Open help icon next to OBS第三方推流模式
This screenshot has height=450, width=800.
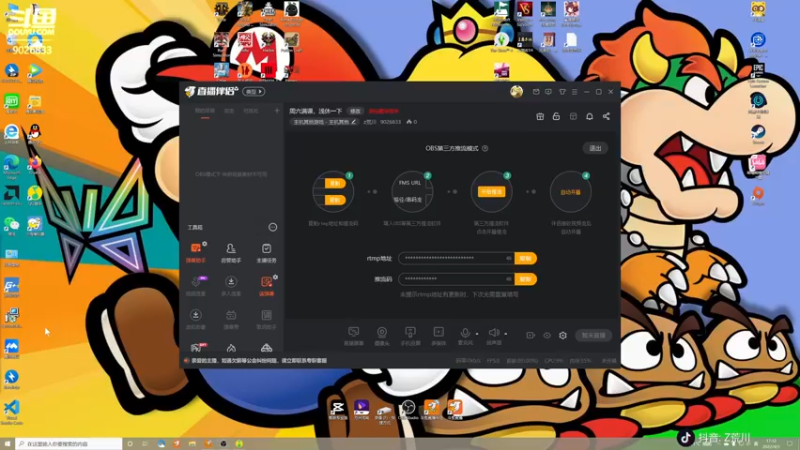coord(485,148)
